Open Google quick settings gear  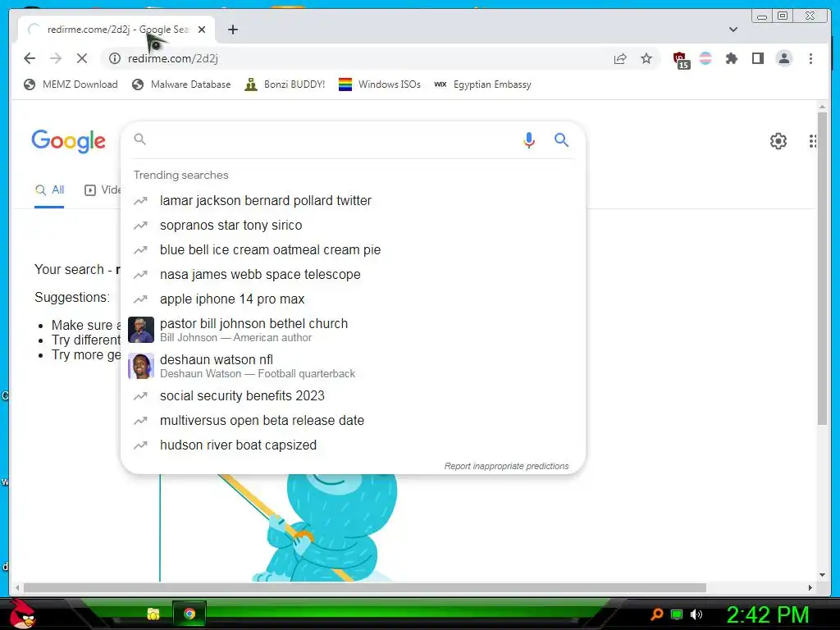click(x=778, y=141)
